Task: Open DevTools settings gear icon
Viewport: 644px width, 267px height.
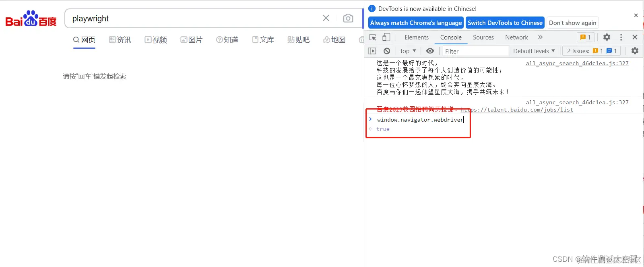Action: coord(607,37)
